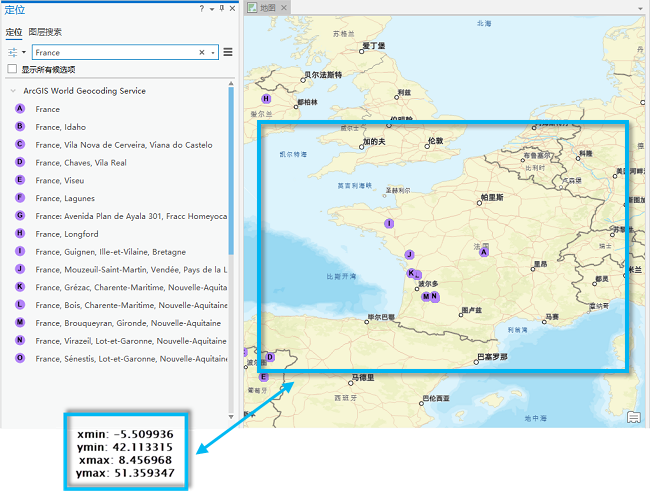Click the purple A marker on the map
The width and height of the screenshot is (650, 496).
[484, 253]
